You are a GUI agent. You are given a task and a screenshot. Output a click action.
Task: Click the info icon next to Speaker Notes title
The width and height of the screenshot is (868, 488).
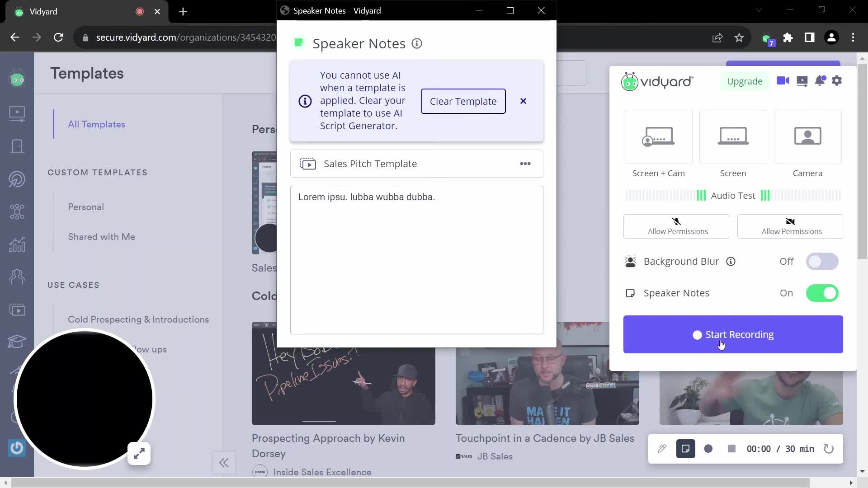coord(417,43)
